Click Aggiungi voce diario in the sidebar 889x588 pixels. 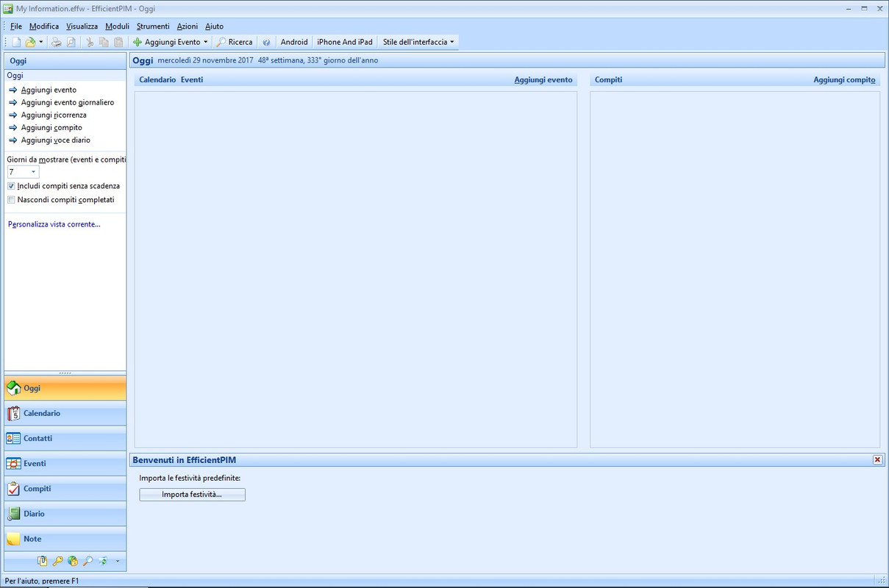[56, 140]
